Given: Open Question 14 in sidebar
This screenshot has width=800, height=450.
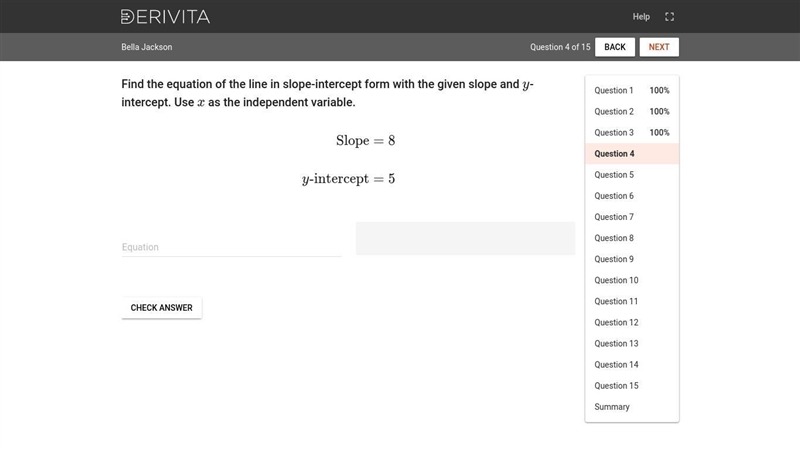Looking at the screenshot, I should (632, 364).
